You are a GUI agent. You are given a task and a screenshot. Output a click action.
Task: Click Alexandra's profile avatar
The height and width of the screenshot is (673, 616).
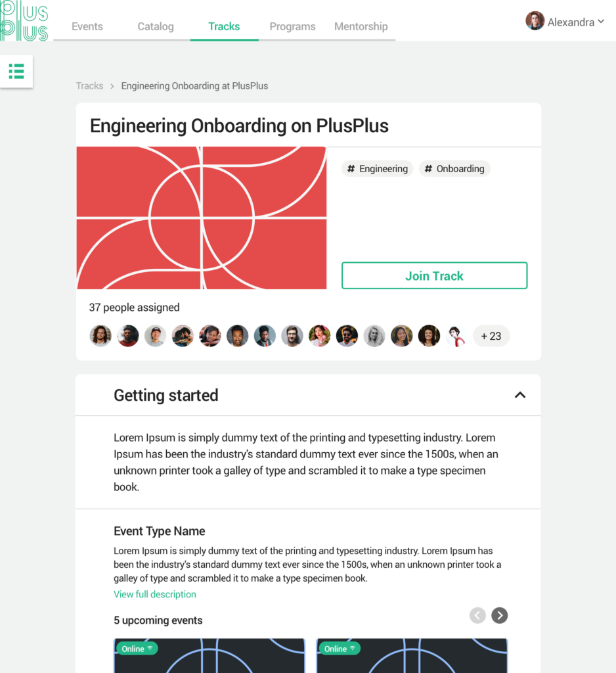point(535,20)
